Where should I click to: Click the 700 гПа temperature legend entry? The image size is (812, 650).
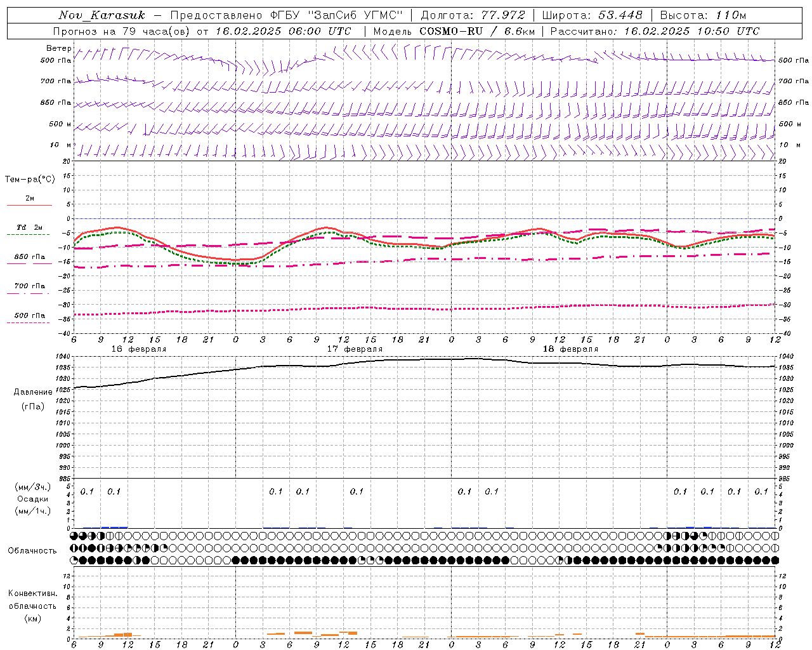pos(30,286)
